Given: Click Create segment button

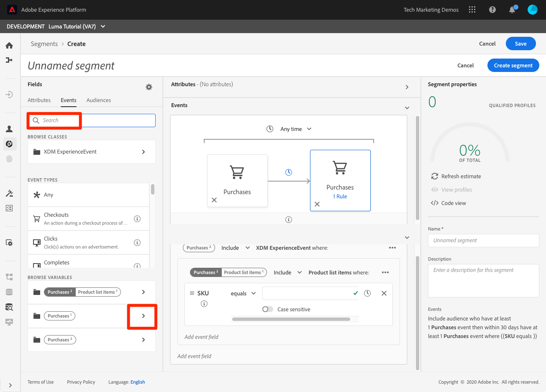Looking at the screenshot, I should pos(513,65).
